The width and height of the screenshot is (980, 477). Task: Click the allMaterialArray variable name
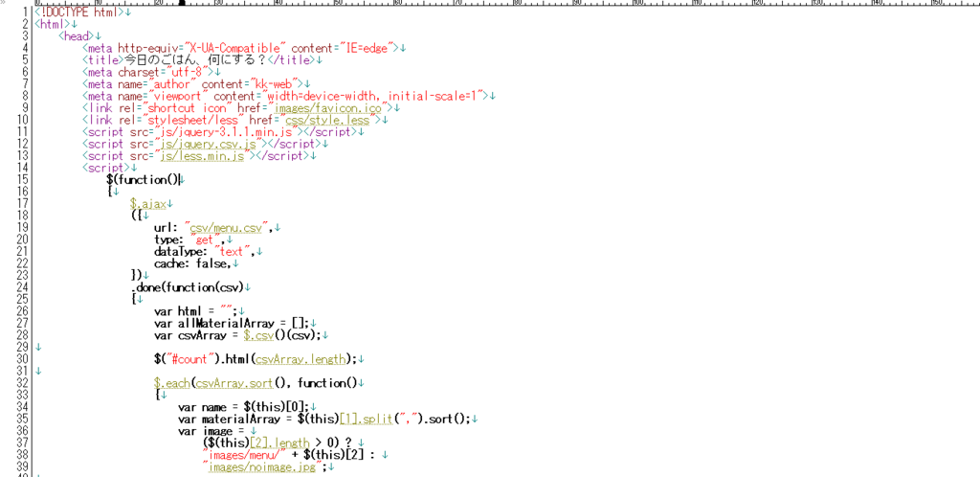pos(226,323)
